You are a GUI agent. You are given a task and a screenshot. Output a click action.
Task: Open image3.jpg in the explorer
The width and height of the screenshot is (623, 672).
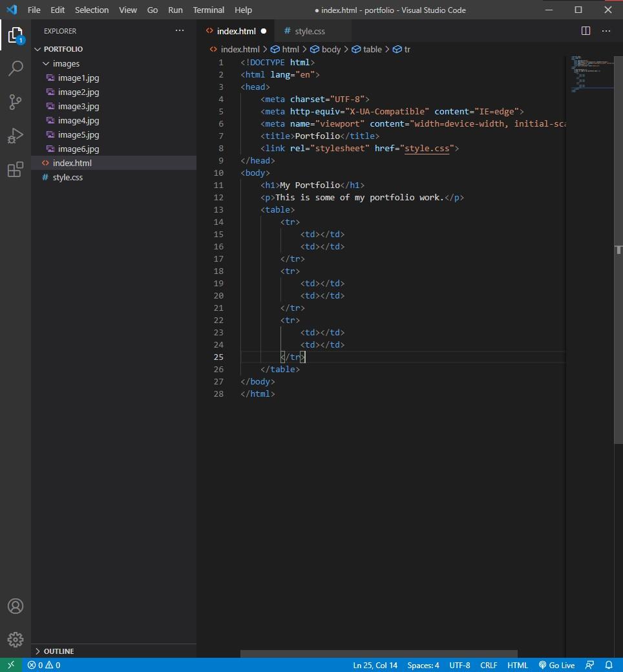(x=78, y=106)
